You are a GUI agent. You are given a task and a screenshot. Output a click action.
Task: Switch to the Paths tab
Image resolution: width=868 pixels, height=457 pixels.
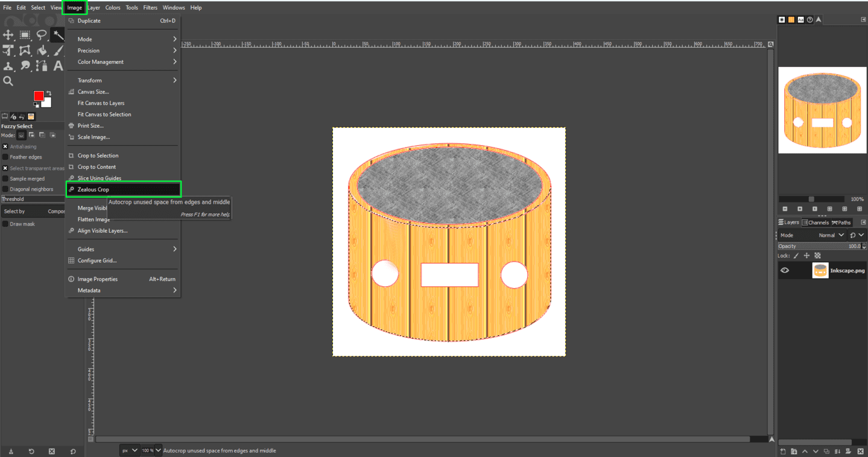click(841, 222)
